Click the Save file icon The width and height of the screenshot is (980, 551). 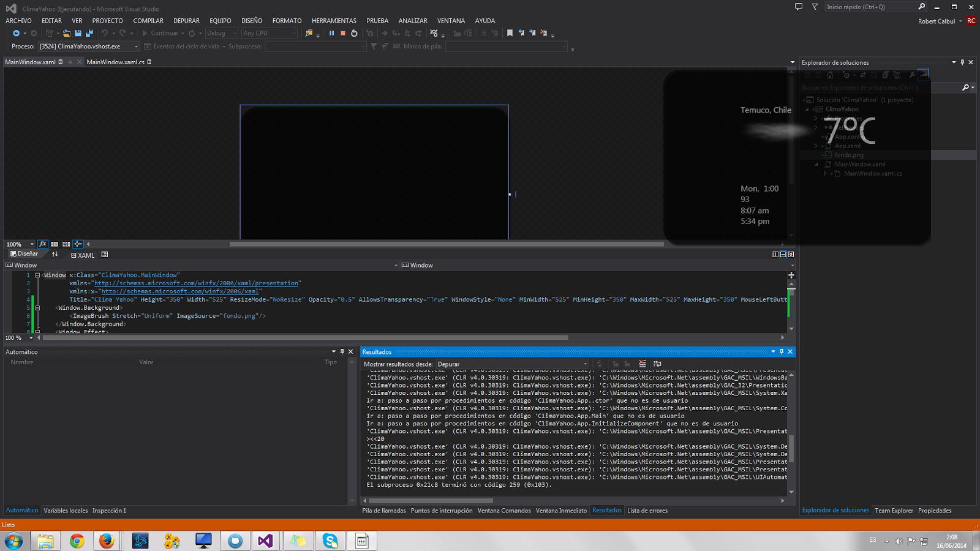(x=78, y=33)
